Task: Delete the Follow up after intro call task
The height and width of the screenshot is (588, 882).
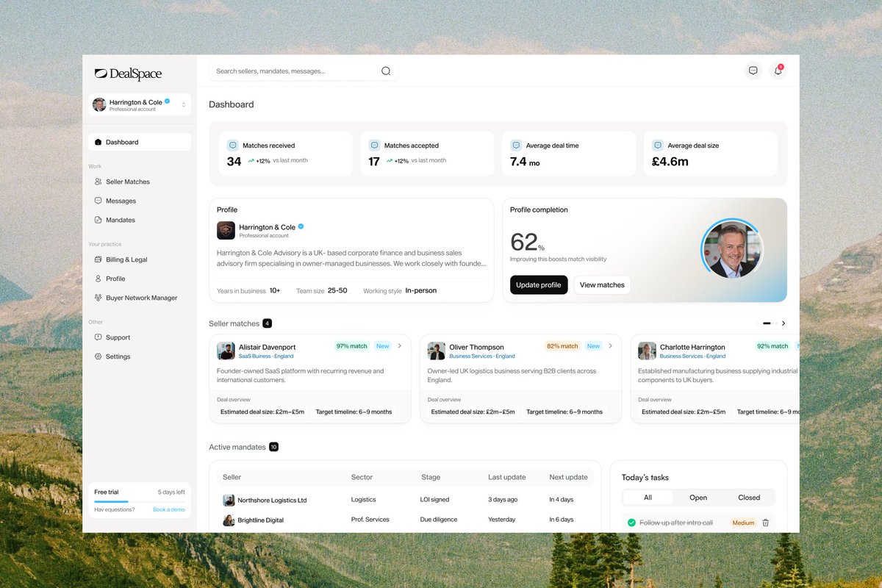Action: pos(765,523)
